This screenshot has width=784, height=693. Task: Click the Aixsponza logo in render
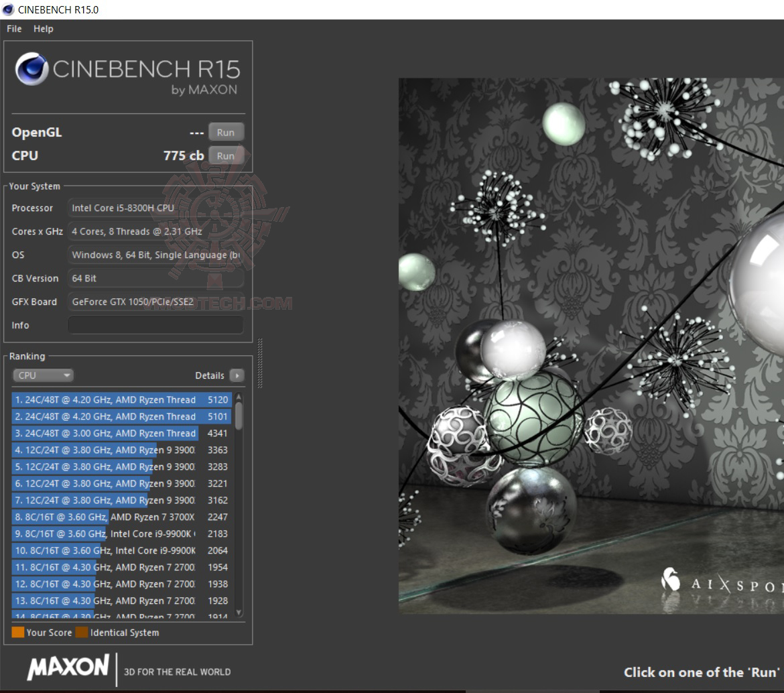[722, 582]
